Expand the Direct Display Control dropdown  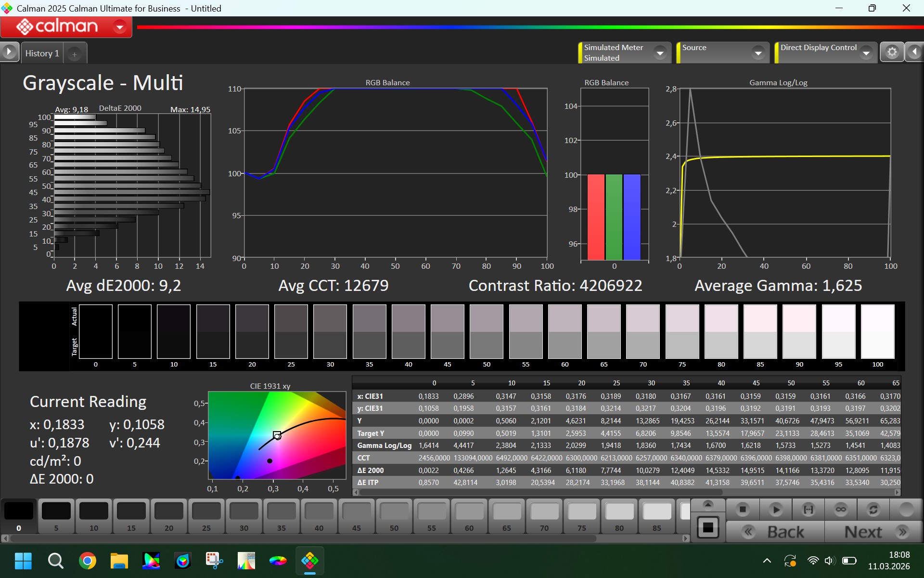tap(866, 53)
